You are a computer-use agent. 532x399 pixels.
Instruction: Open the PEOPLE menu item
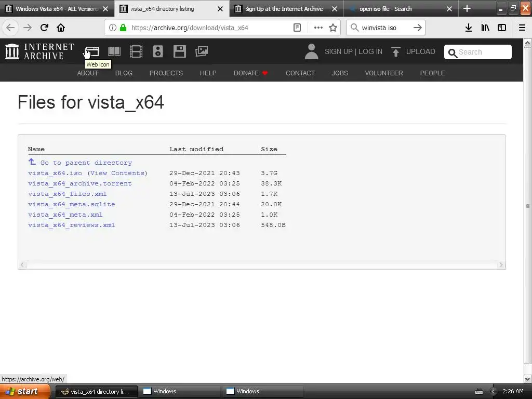click(433, 73)
